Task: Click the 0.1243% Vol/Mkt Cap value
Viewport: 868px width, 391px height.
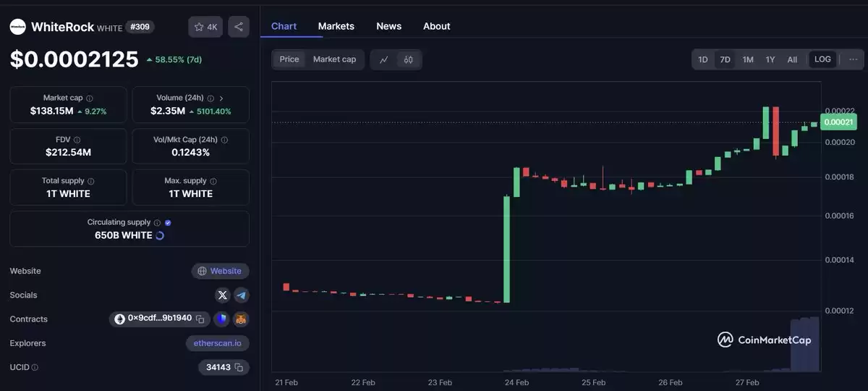Action: pyautogui.click(x=191, y=152)
